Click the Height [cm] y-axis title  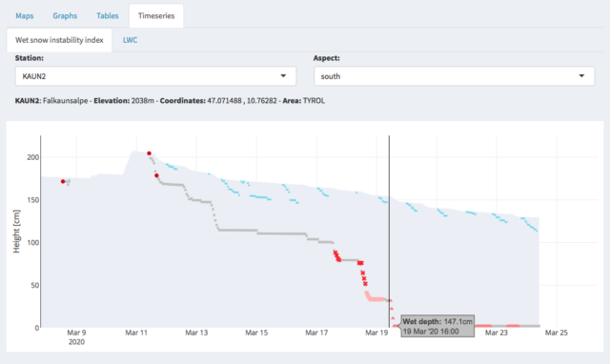tap(16, 232)
